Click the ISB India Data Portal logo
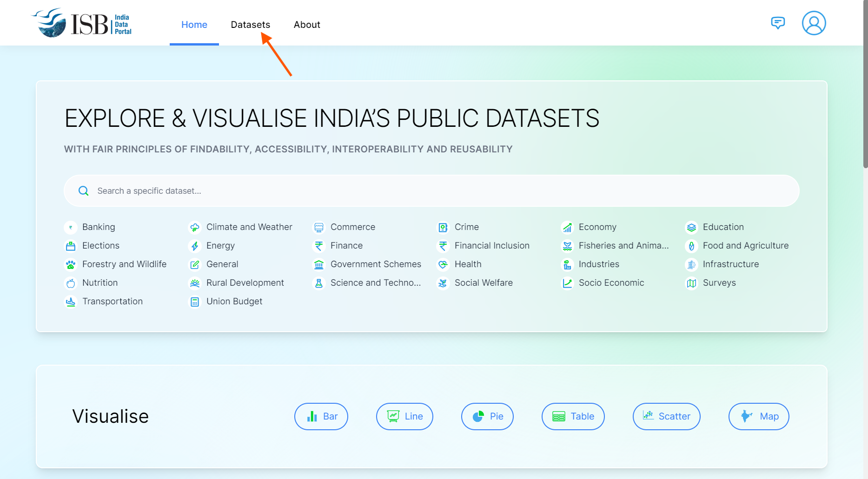The height and width of the screenshot is (479, 868). (82, 23)
